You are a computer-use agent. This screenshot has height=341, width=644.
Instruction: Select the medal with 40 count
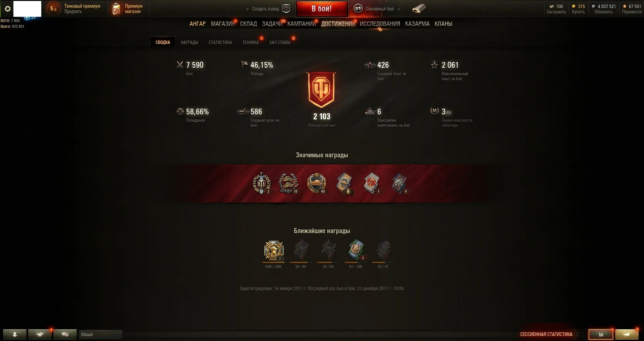317,183
